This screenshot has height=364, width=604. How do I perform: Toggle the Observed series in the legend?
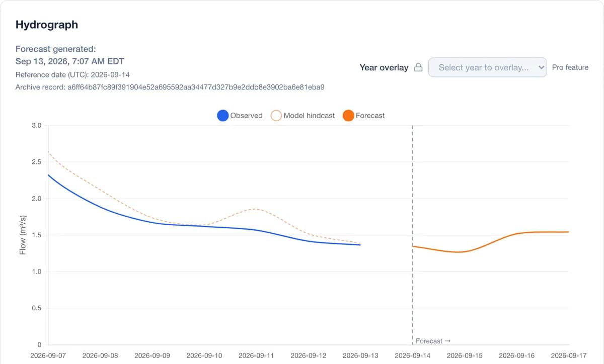point(240,116)
